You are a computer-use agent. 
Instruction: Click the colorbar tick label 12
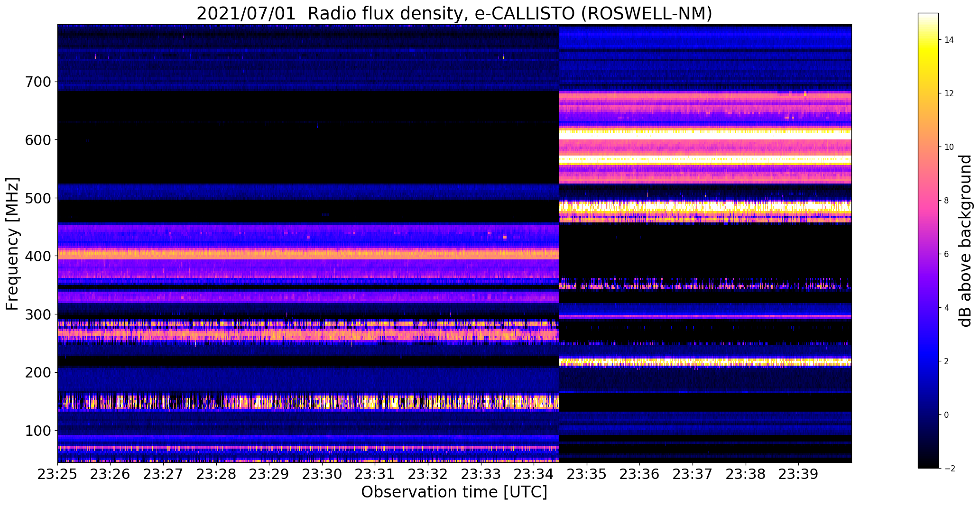(x=949, y=93)
